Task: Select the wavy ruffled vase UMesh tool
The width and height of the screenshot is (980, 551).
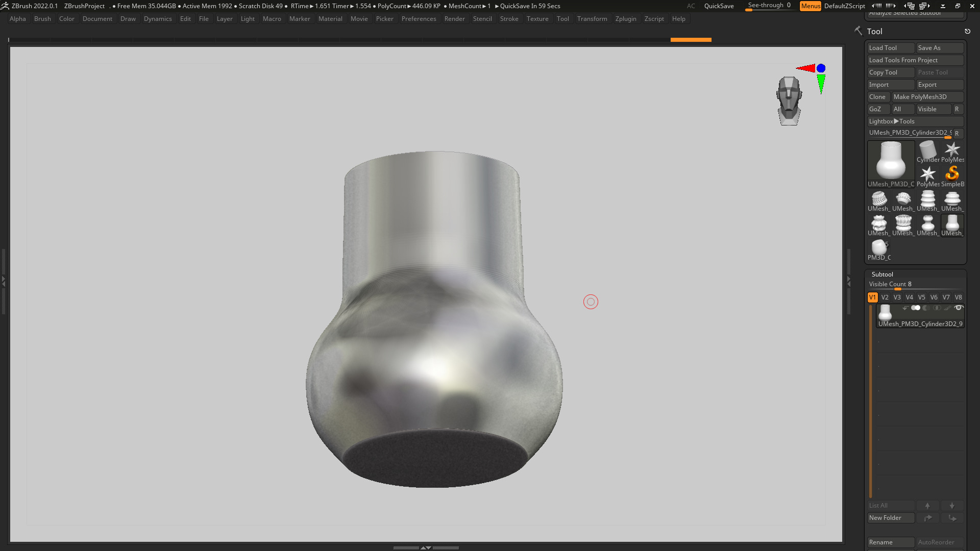Action: point(878,226)
